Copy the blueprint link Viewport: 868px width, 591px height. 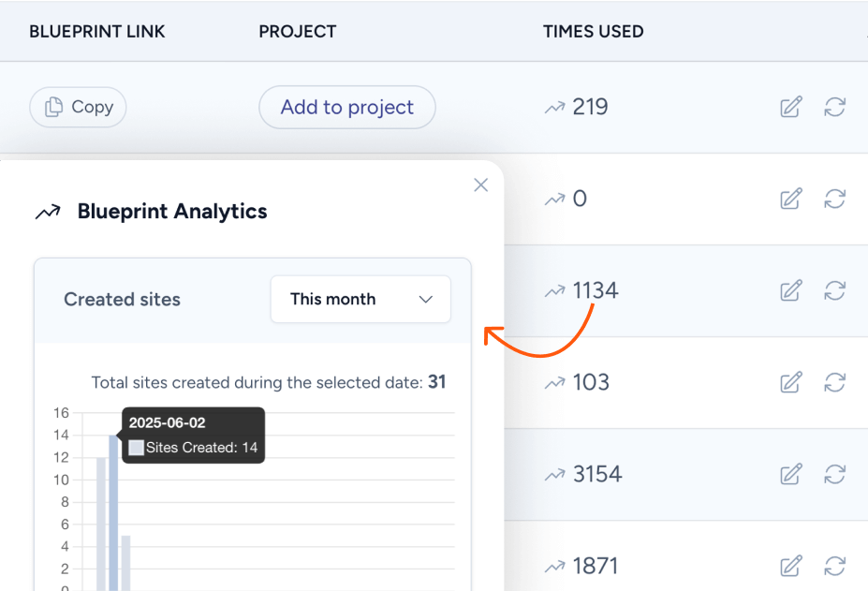click(x=78, y=107)
